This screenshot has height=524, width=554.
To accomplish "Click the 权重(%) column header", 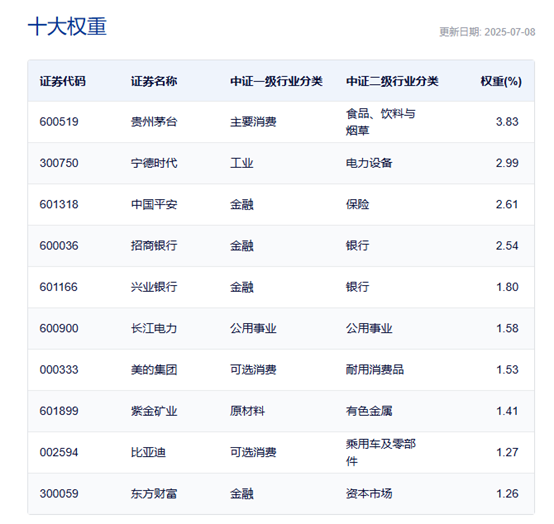I will [501, 81].
